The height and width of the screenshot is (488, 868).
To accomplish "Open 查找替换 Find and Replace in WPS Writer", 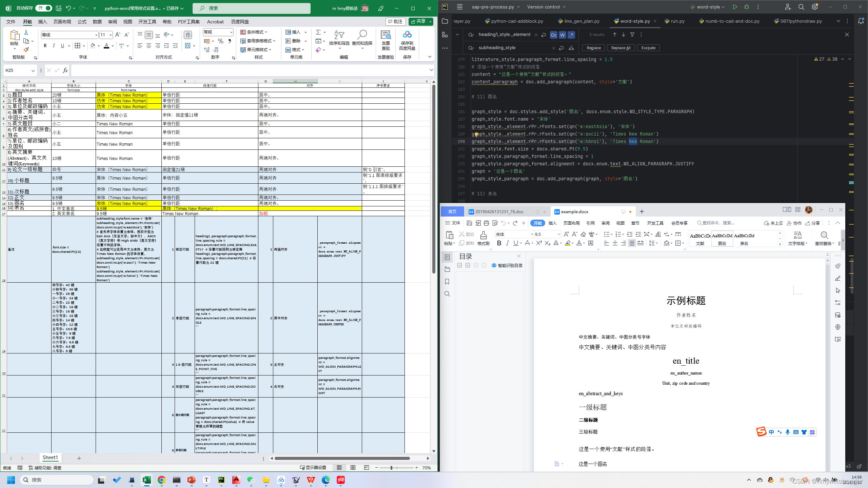I will [824, 239].
